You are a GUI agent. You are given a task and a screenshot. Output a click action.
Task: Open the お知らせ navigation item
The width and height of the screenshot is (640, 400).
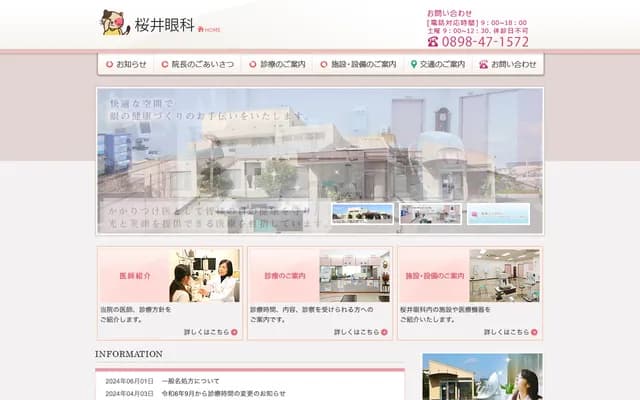(125, 64)
